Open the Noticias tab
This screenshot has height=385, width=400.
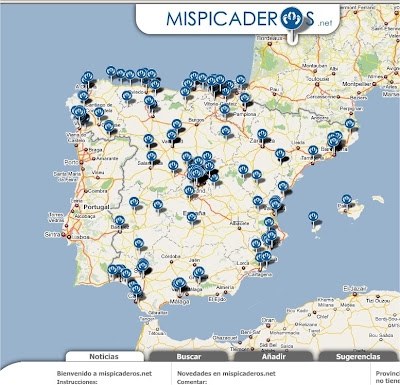(104, 356)
